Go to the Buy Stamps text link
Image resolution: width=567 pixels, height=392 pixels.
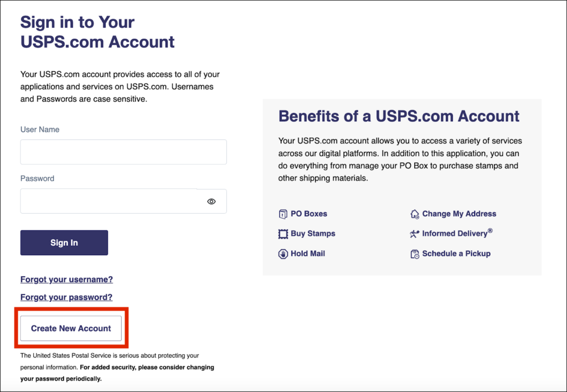pos(313,234)
